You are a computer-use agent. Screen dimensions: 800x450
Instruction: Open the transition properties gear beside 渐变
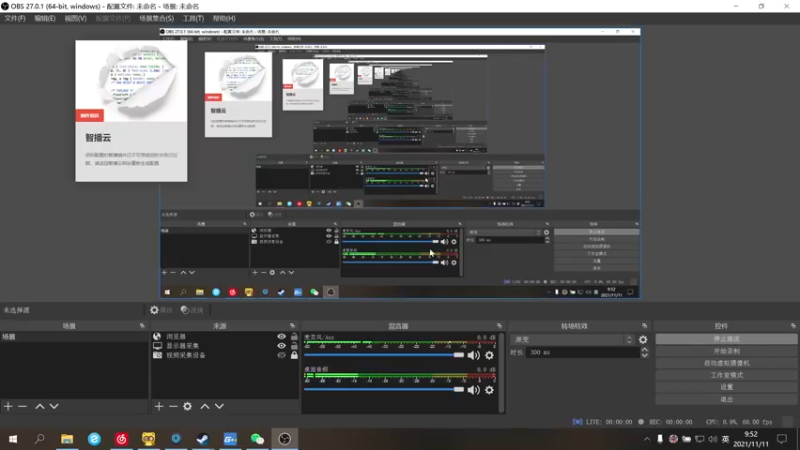coord(643,339)
